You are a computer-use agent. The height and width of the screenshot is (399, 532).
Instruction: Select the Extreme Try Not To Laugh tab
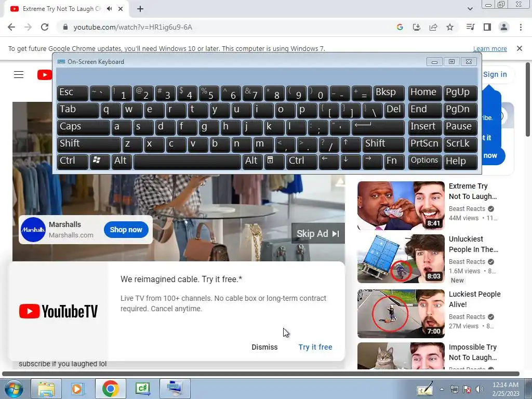click(x=66, y=9)
